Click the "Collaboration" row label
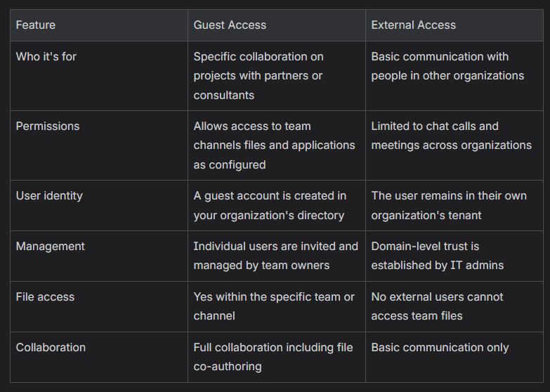Screen dimensions: 550x392 (x=51, y=348)
